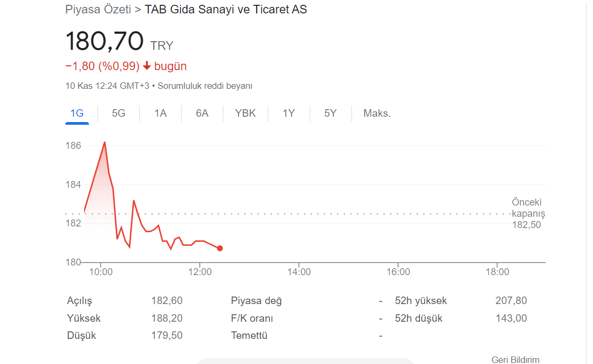This screenshot has height=364, width=593.
Task: Open the Sorumluluk reddi beyanı link
Action: (x=205, y=86)
